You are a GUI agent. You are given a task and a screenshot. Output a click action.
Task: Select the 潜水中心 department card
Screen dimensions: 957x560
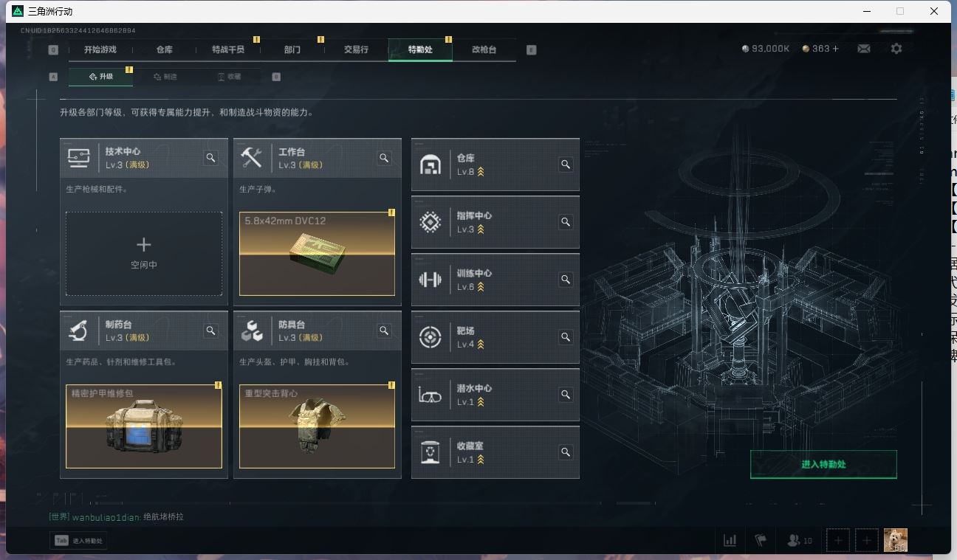(x=495, y=395)
